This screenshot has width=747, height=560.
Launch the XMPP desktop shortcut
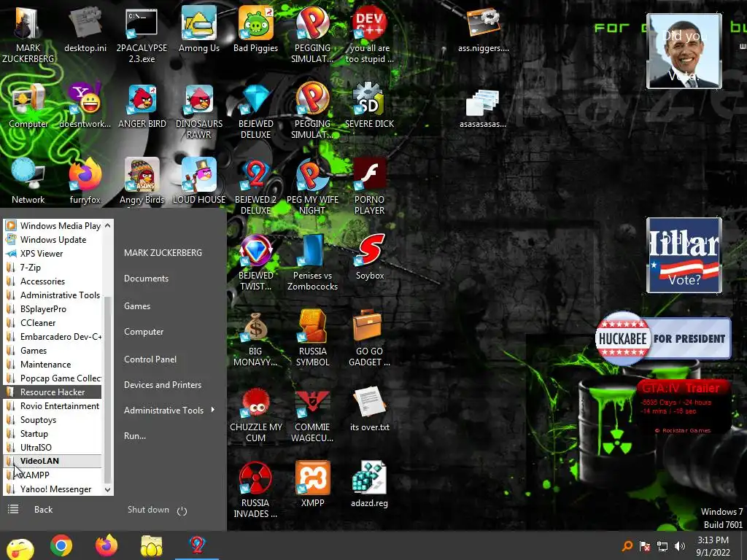[x=312, y=485]
